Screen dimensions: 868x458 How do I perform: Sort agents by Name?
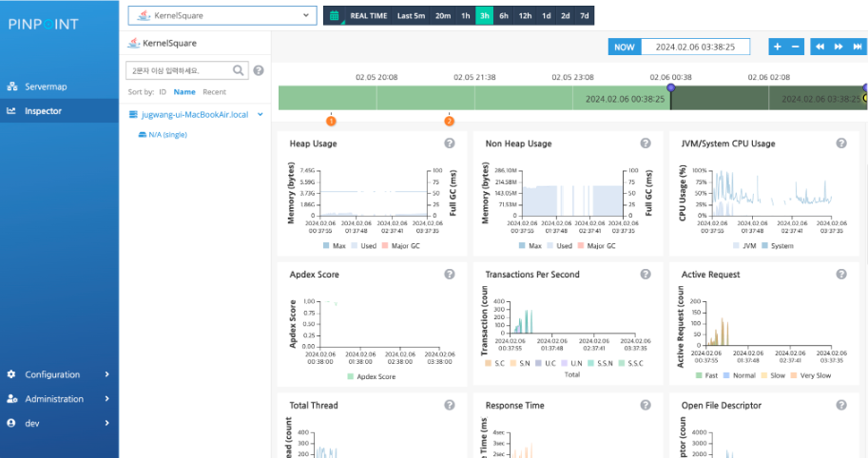click(184, 92)
